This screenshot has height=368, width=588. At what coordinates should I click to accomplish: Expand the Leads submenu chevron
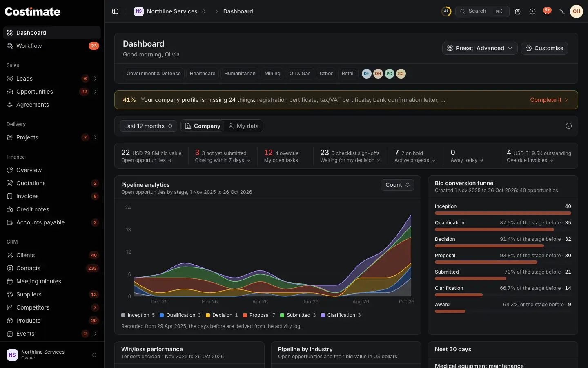(x=95, y=79)
